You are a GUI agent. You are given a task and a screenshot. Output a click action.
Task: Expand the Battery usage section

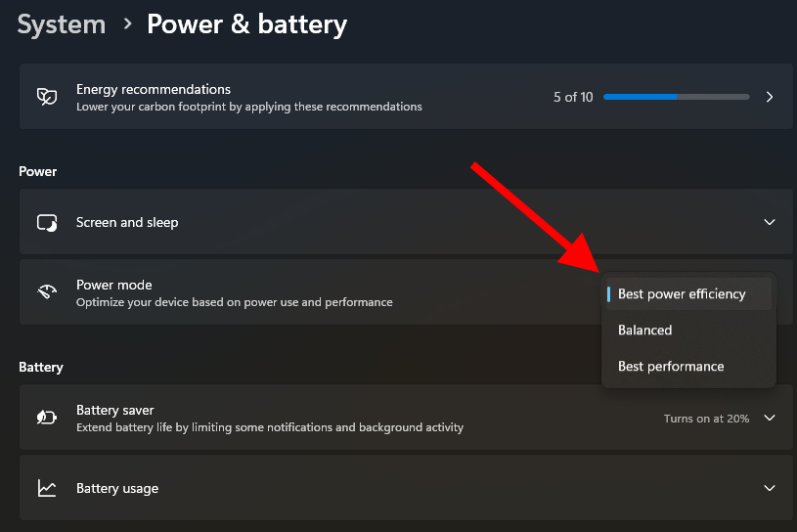(770, 488)
